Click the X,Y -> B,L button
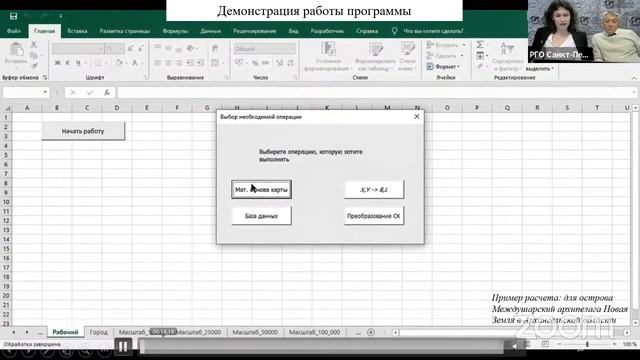 (374, 190)
